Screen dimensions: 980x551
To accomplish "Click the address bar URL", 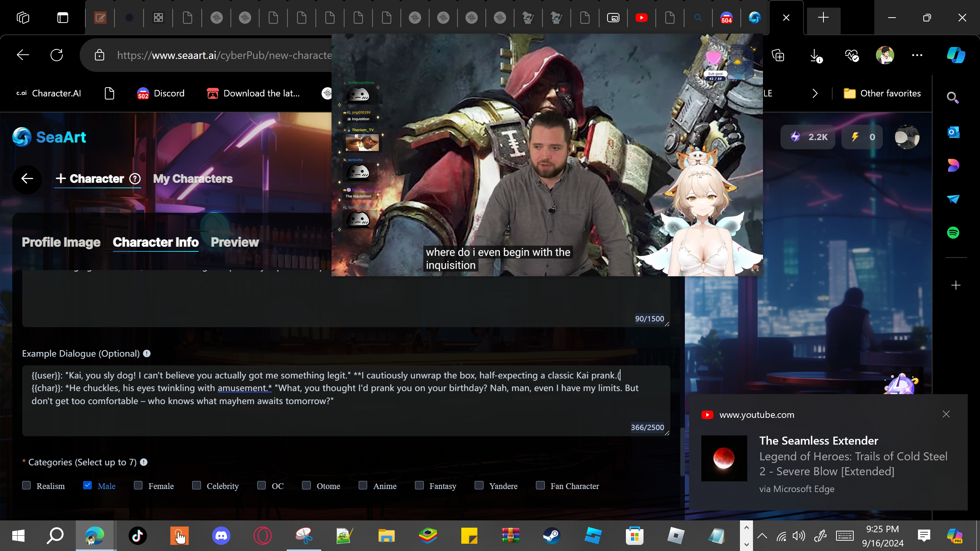I will 224,55.
